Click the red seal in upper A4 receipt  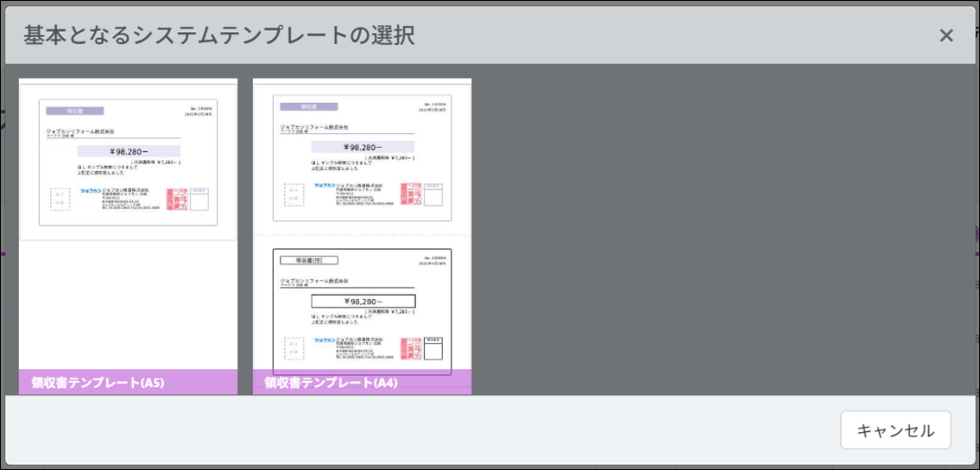click(x=411, y=195)
